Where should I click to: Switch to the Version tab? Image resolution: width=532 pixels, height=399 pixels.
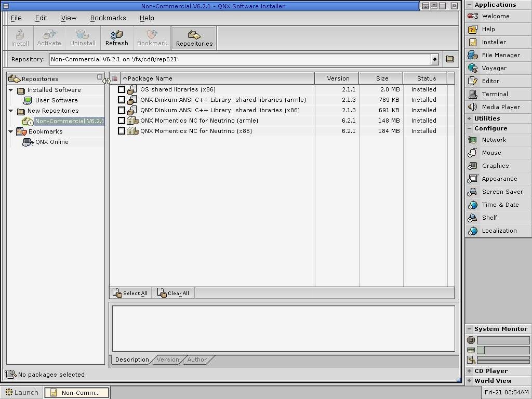click(168, 360)
